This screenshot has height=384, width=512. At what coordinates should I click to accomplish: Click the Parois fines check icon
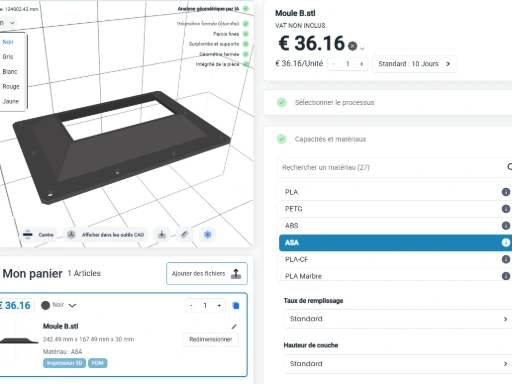[x=246, y=34]
